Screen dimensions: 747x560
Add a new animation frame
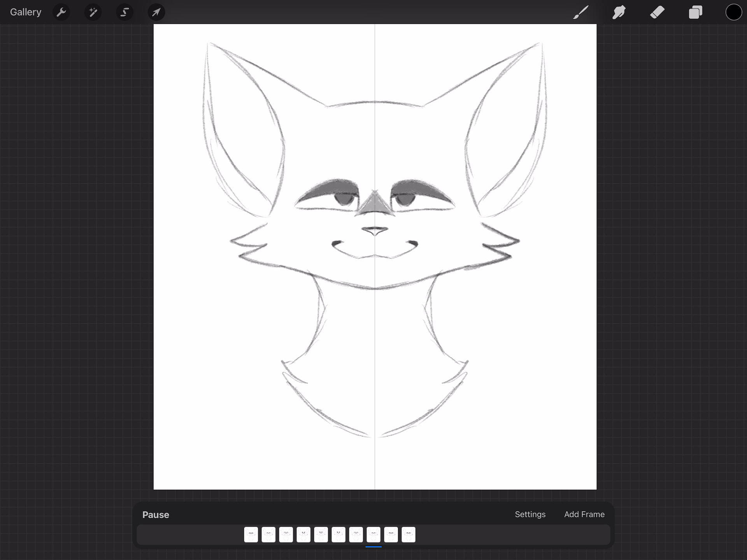tap(584, 514)
